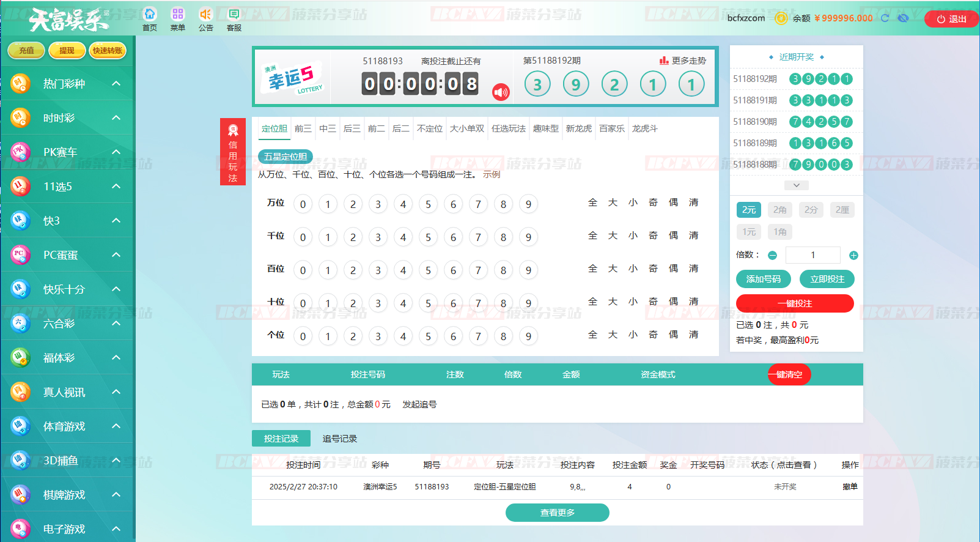Click the minus icon to decrease multiplier
This screenshot has height=542, width=980.
[x=772, y=255]
